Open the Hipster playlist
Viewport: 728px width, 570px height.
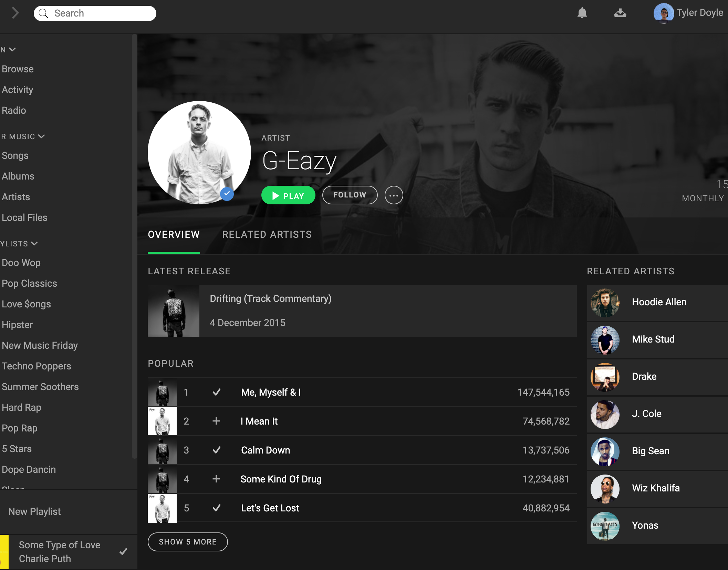pyautogui.click(x=17, y=325)
